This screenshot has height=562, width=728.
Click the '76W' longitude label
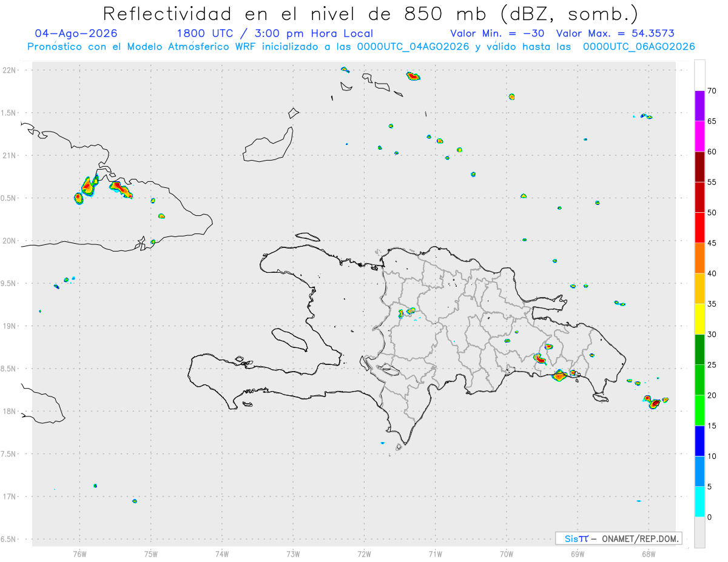tap(79, 554)
